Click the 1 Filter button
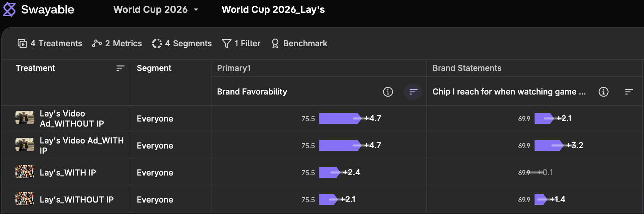This screenshot has height=214, width=644. (241, 44)
